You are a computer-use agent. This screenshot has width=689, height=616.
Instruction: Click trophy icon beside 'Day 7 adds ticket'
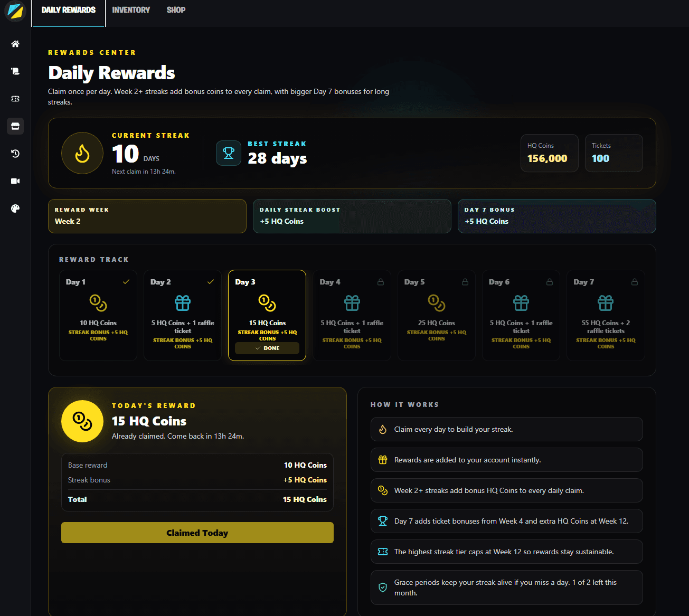[x=383, y=522]
